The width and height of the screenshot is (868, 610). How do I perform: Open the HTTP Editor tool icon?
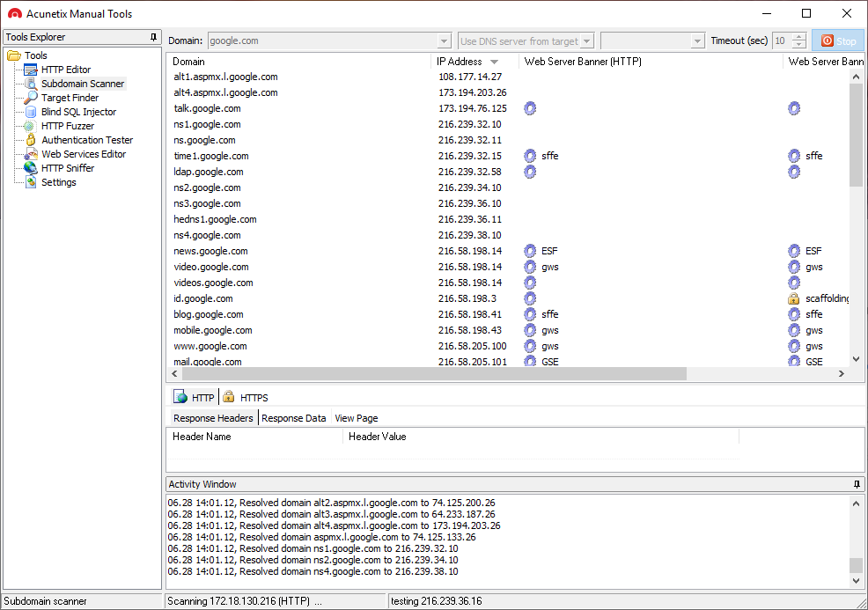(31, 70)
